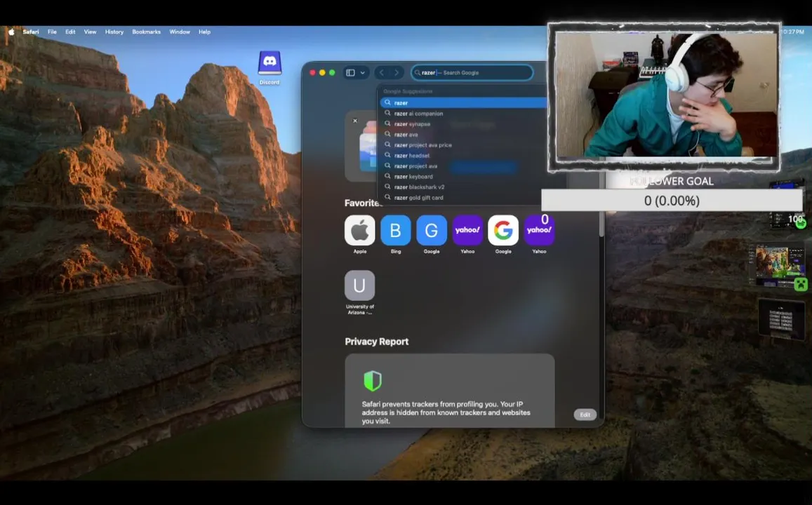Open the Safari menu
Screen dimensions: 812x505
[31, 32]
